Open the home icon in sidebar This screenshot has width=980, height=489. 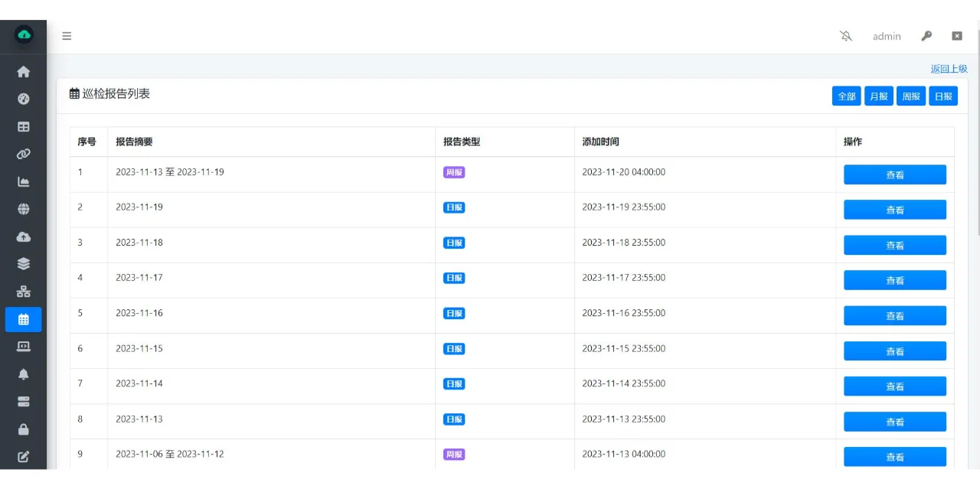coord(24,71)
